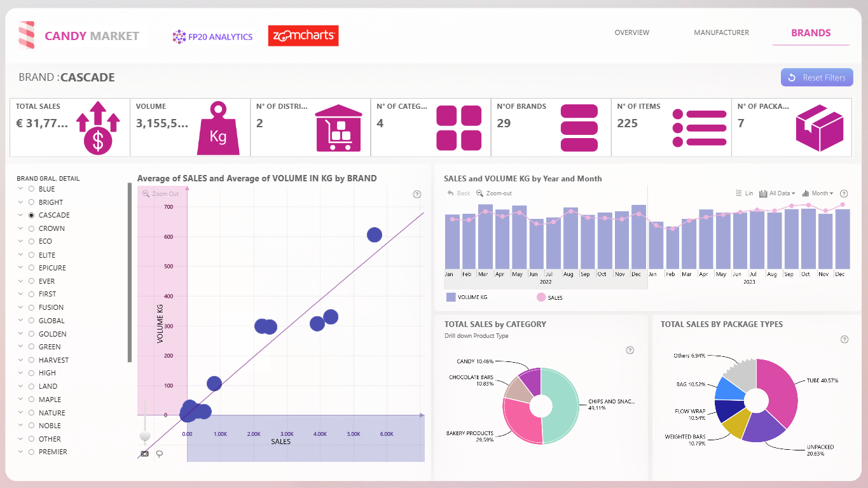Click Back arrow on the time series chart
Screen dimensions: 868x488
458,193
